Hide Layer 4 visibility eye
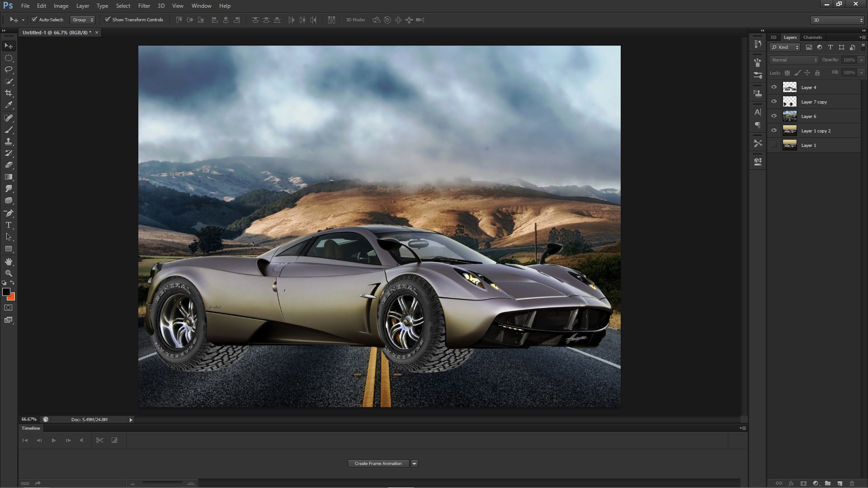The image size is (868, 488). [774, 87]
